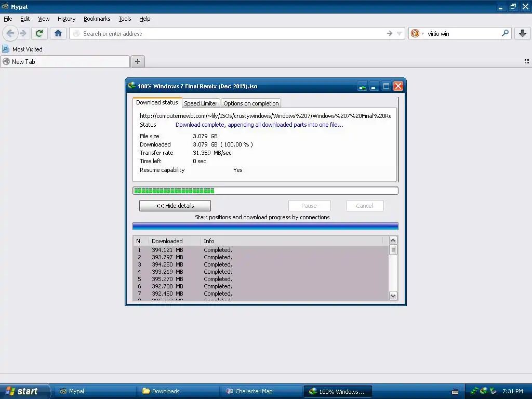
Task: Go back using the browser back arrow
Action: click(x=10, y=33)
